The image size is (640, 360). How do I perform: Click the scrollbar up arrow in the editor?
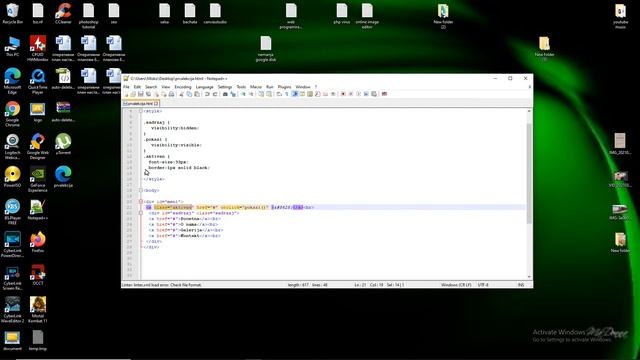point(529,111)
